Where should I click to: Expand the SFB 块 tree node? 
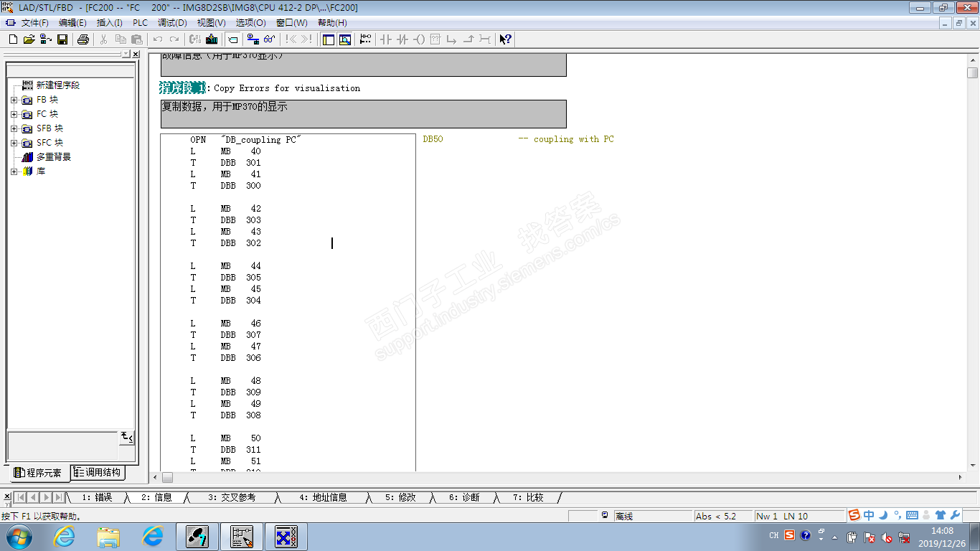(14, 128)
